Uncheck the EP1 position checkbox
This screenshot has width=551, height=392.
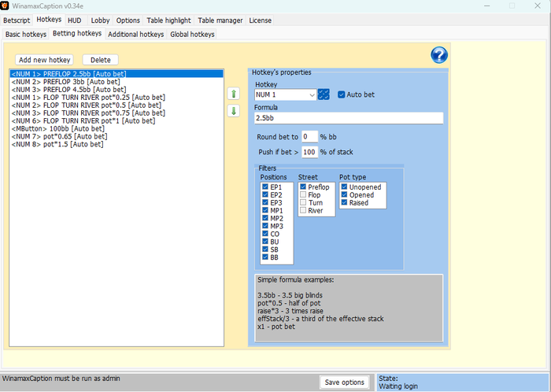[x=265, y=187]
